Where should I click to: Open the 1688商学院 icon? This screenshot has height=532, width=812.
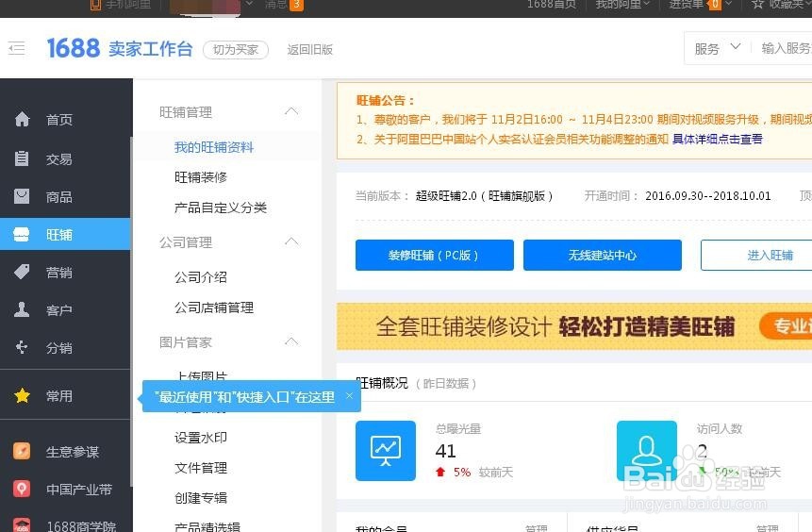22,524
